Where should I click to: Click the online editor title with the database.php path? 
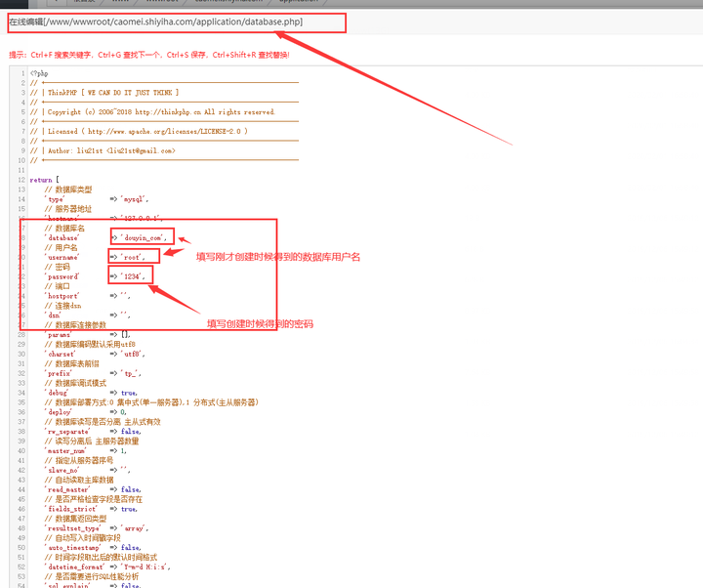[x=156, y=22]
